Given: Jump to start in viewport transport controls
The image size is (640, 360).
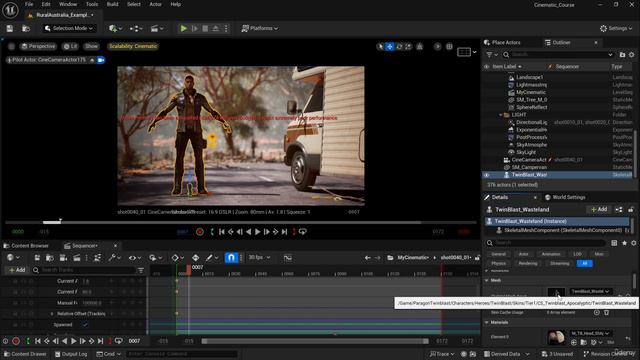Looking at the screenshot, I should (222, 232).
